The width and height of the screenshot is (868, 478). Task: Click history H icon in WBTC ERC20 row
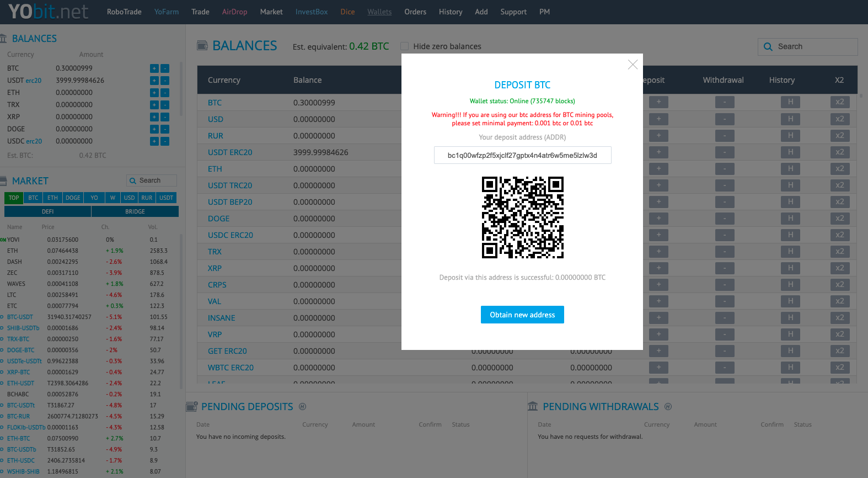pos(790,367)
